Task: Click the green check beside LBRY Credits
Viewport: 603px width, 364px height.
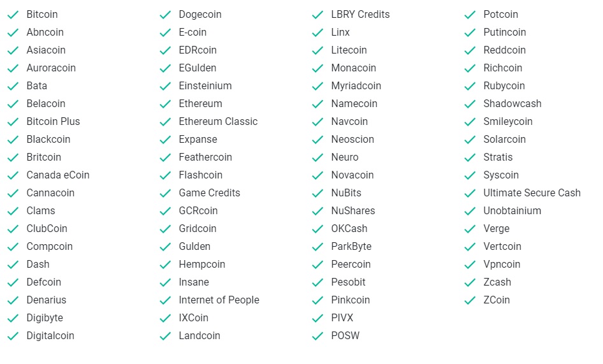Action: click(317, 15)
